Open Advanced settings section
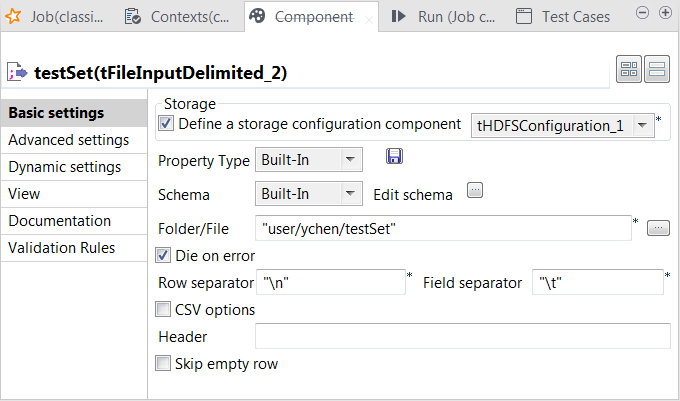Screen dimensions: 680x401 (68, 140)
